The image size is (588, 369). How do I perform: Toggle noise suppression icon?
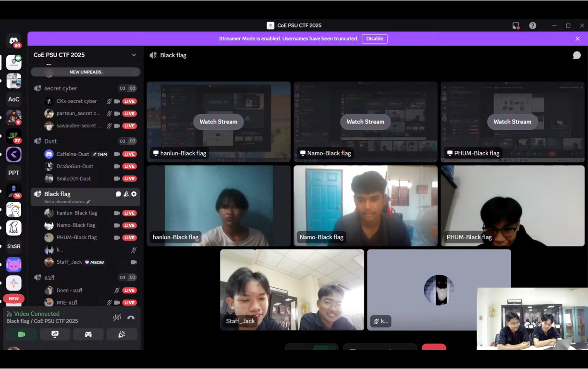117,317
